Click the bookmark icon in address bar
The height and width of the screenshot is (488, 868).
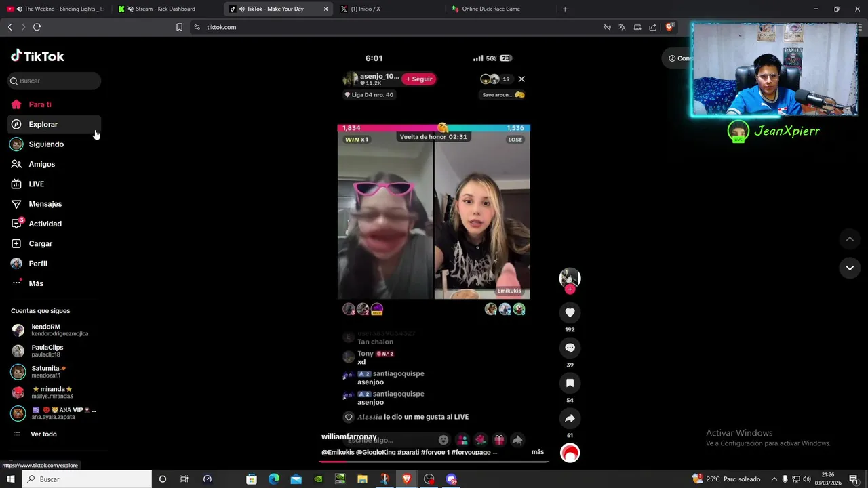(x=179, y=27)
